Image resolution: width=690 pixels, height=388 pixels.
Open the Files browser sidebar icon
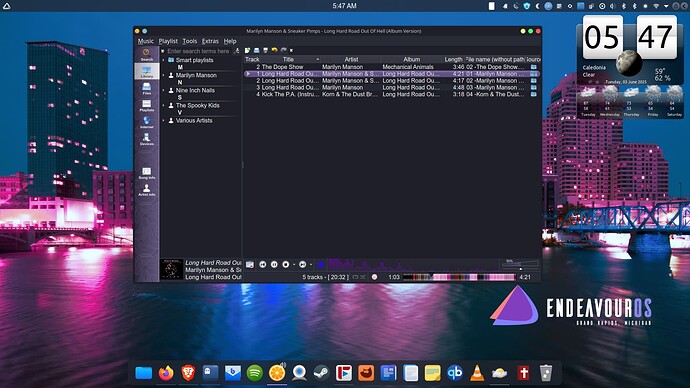pyautogui.click(x=147, y=88)
